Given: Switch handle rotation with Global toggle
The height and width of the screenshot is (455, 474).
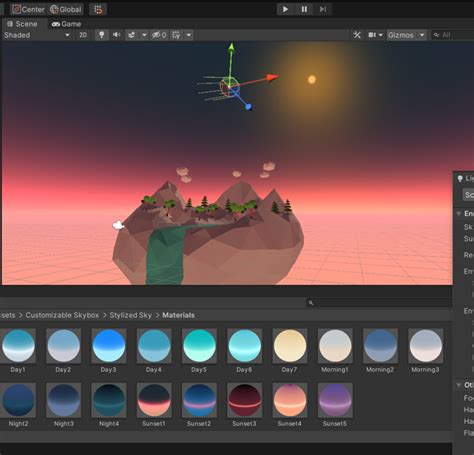Looking at the screenshot, I should tap(66, 9).
